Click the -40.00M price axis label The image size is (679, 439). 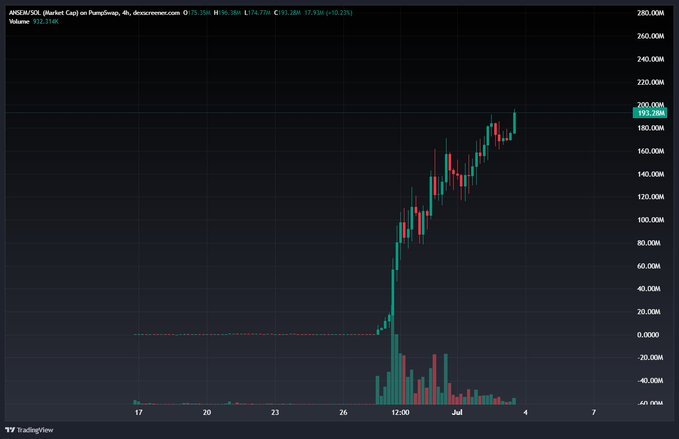(x=650, y=381)
